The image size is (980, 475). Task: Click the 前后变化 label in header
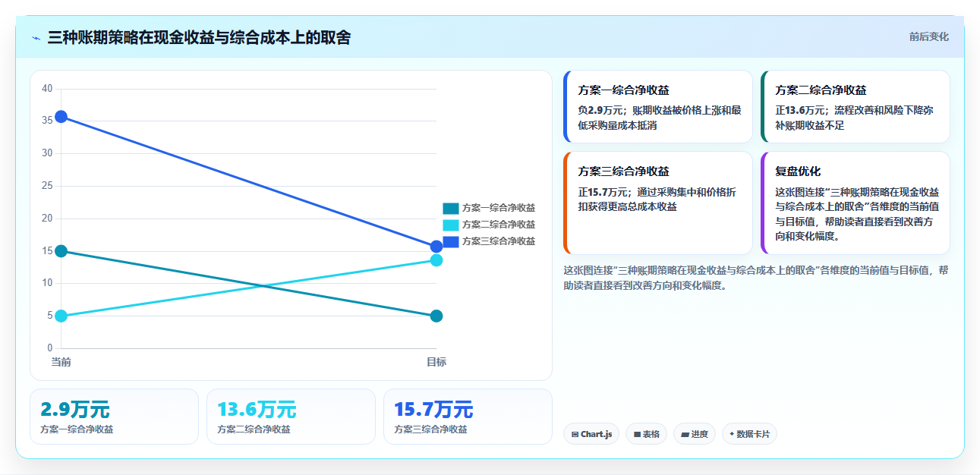(929, 36)
